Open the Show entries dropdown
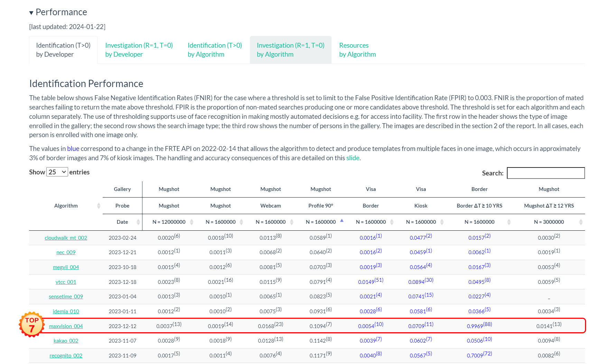This screenshot has width=612, height=364. [x=57, y=172]
